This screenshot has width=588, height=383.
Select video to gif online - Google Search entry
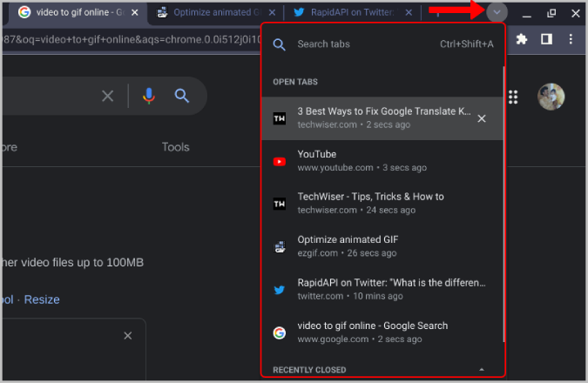pos(382,333)
